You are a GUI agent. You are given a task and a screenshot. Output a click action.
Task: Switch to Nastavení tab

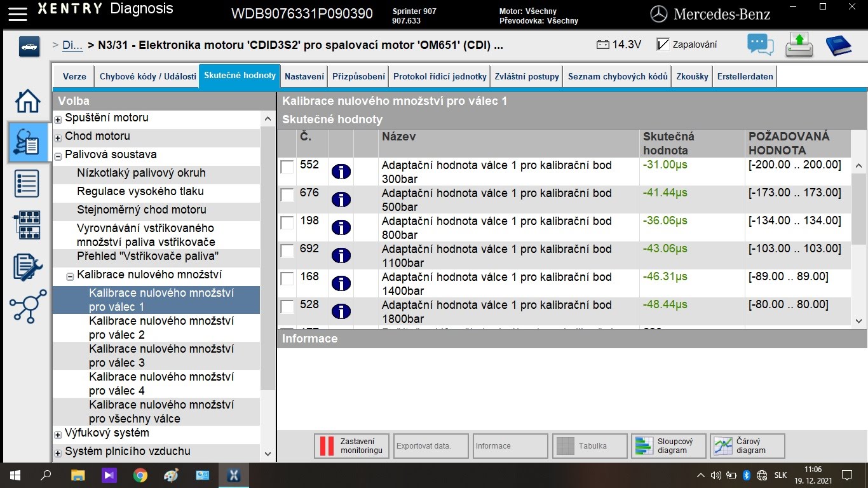pos(304,76)
